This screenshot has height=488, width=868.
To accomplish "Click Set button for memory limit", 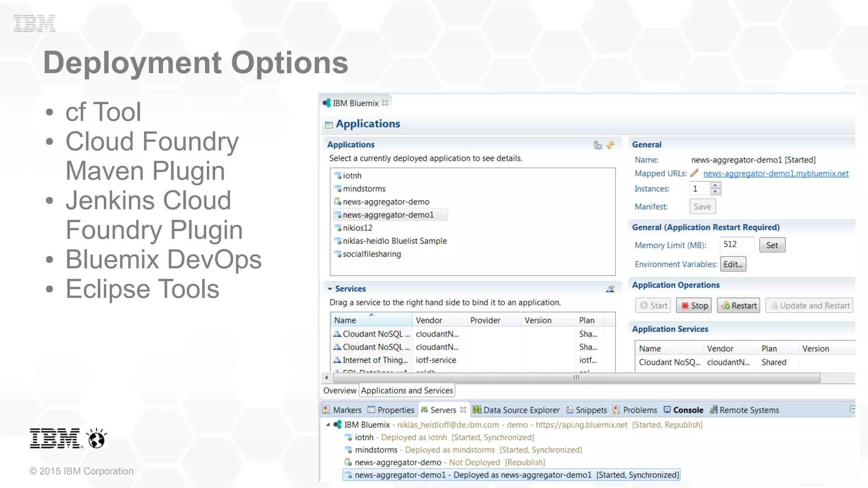I will (772, 245).
